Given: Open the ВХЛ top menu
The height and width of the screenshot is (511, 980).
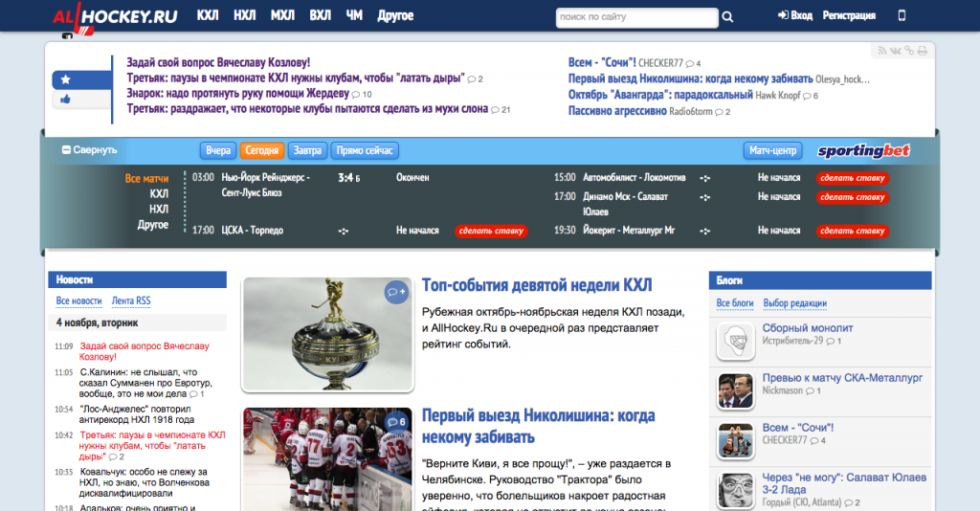Looking at the screenshot, I should [x=320, y=15].
